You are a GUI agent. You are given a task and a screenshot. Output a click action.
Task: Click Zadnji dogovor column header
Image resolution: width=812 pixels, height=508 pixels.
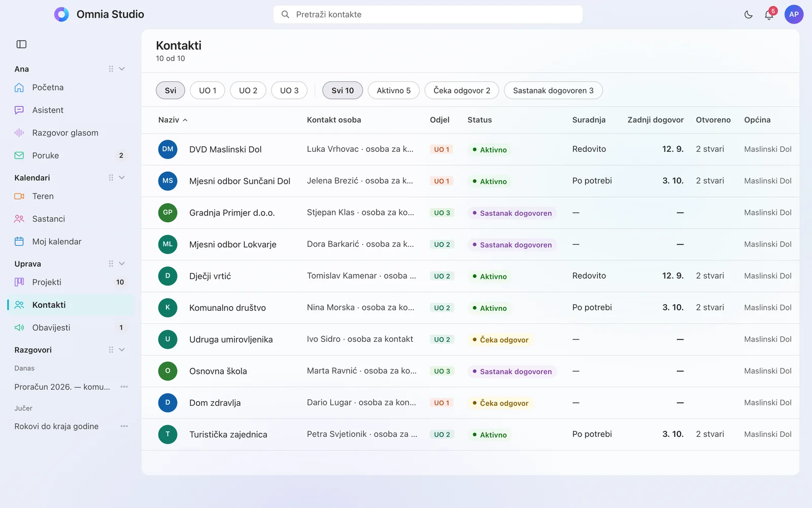point(656,120)
